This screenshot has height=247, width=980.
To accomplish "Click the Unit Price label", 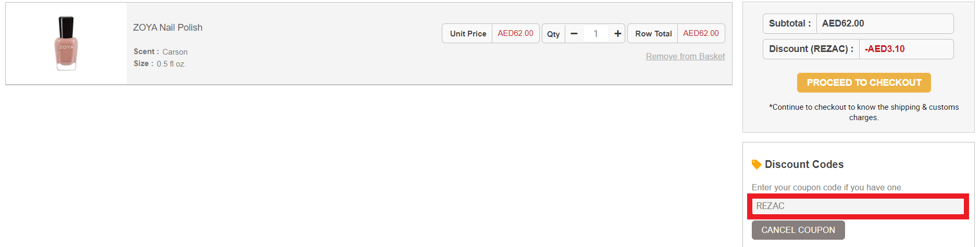I will click(x=468, y=34).
